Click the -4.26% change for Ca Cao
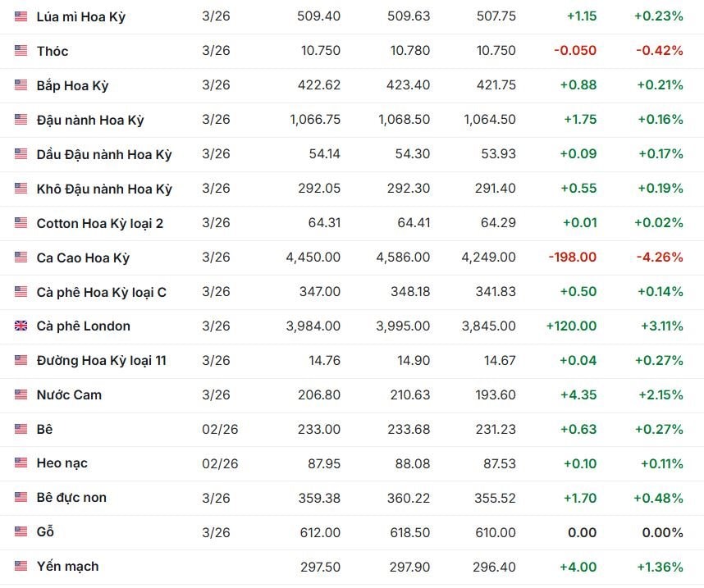 click(x=661, y=258)
